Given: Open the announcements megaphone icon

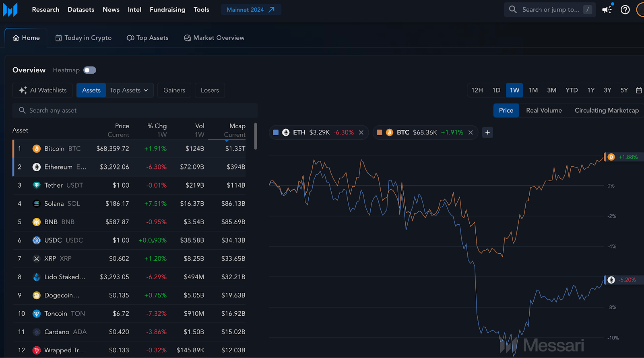Looking at the screenshot, I should click(x=607, y=10).
